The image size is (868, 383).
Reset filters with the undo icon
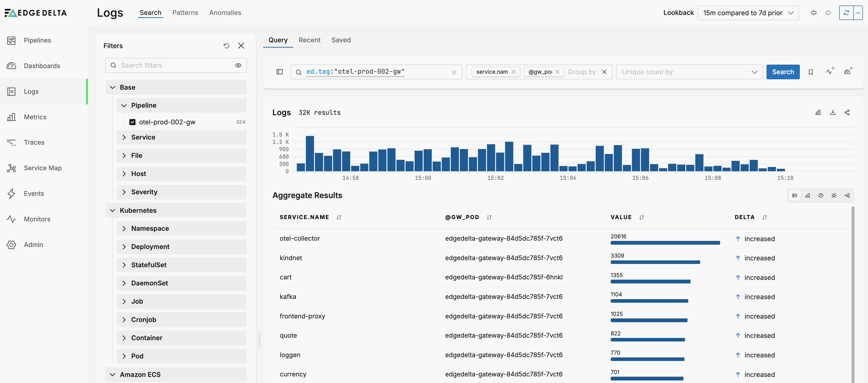(226, 46)
